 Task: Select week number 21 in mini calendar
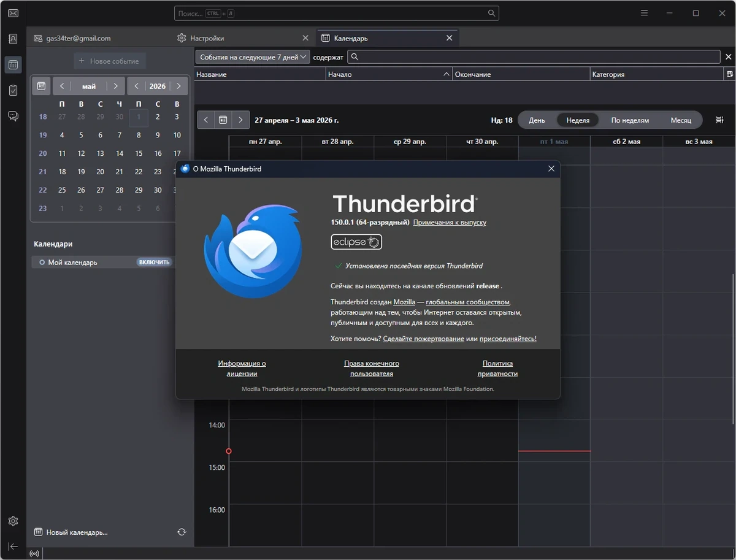43,172
